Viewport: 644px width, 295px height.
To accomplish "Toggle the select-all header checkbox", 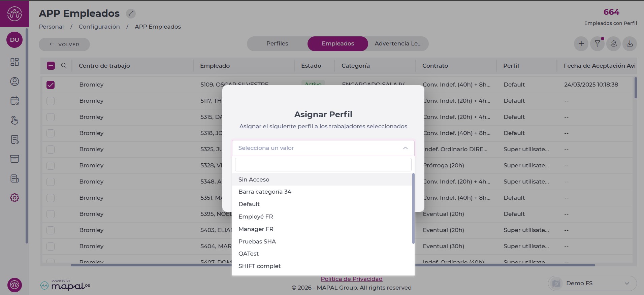I will [51, 66].
